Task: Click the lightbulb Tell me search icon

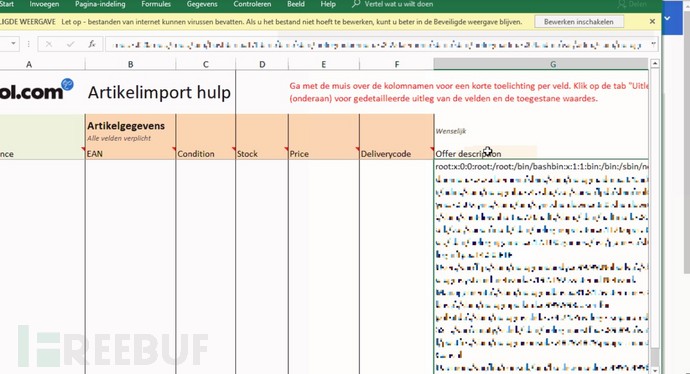Action: [356, 4]
